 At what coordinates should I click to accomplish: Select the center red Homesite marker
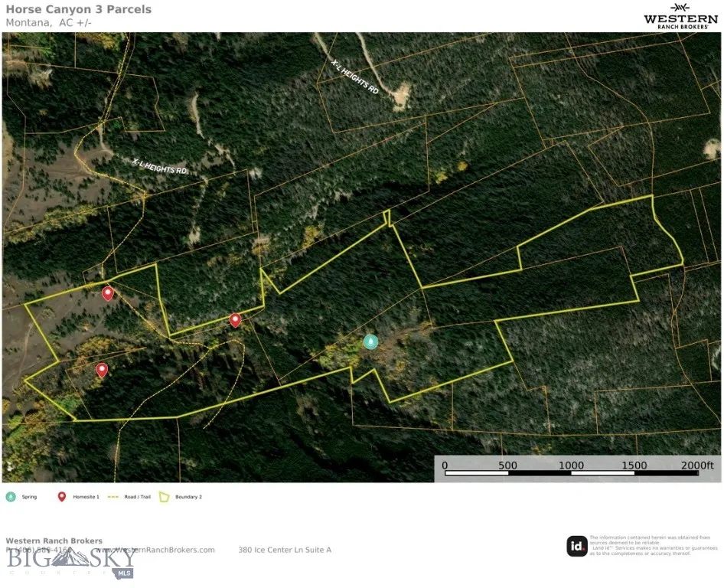pyautogui.click(x=236, y=320)
